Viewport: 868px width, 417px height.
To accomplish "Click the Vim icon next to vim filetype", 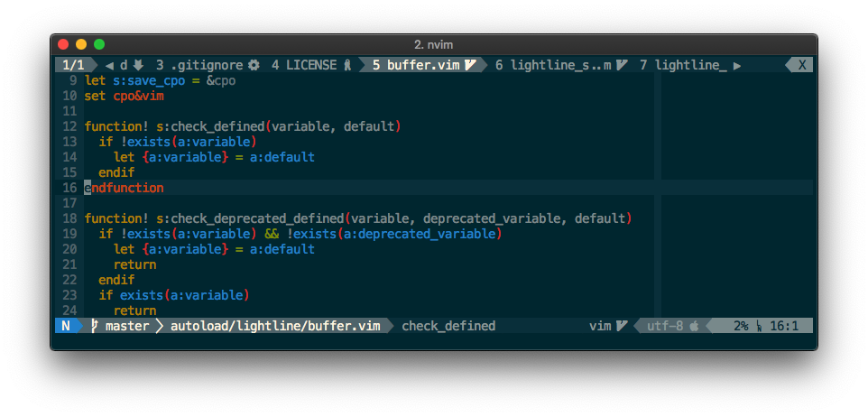I will point(621,326).
